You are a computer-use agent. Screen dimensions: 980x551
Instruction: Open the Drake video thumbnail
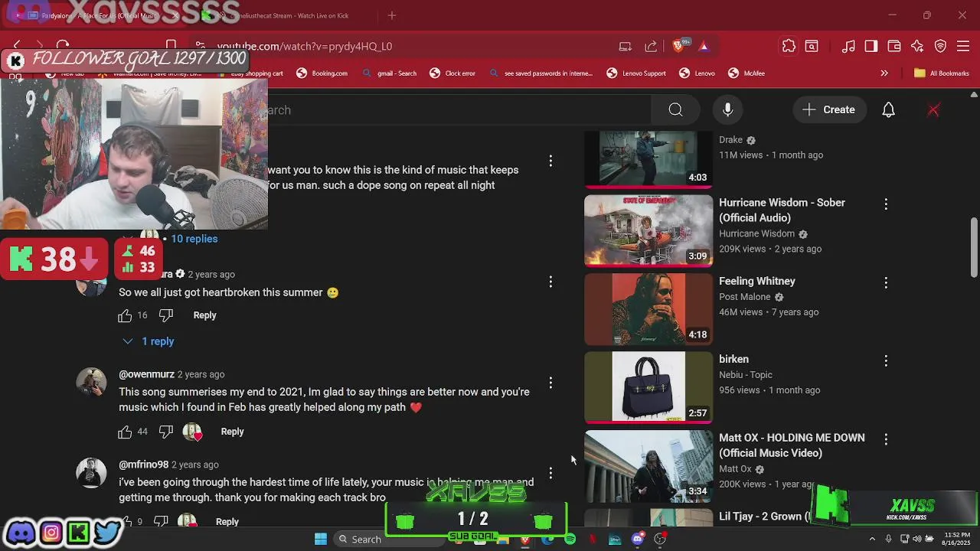pos(648,159)
